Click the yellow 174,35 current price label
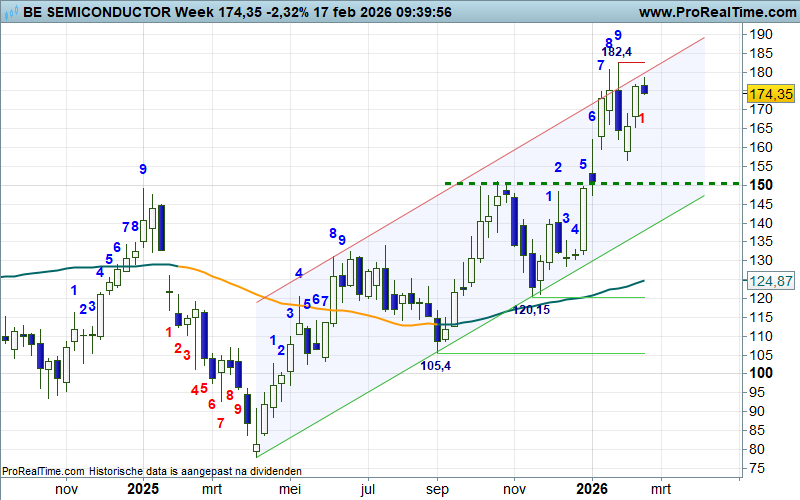 pos(770,93)
